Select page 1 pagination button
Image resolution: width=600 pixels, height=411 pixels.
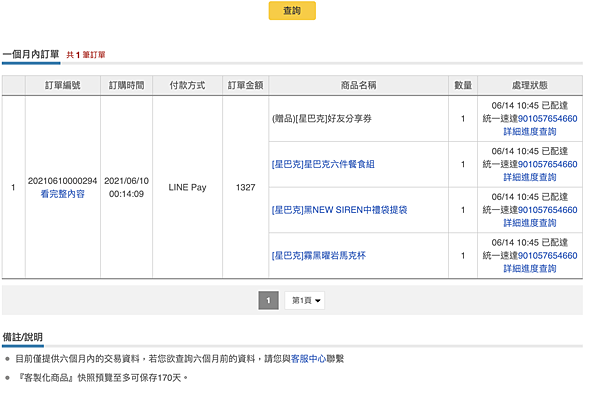(x=268, y=300)
